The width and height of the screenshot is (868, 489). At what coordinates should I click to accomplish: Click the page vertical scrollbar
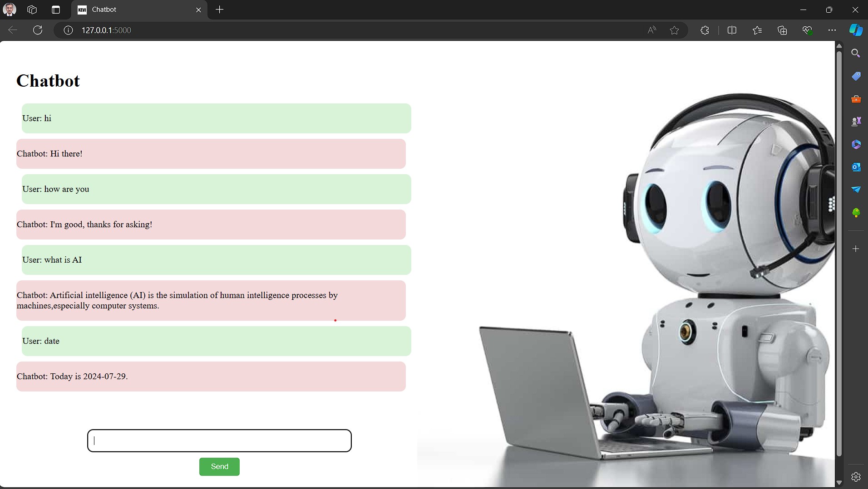(x=839, y=254)
